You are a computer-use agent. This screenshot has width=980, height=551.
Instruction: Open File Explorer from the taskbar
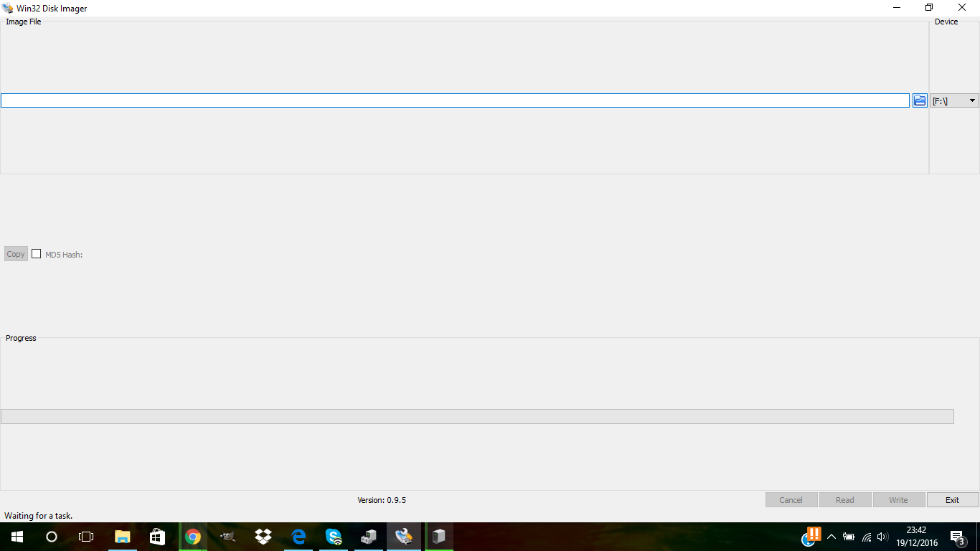coord(122,537)
